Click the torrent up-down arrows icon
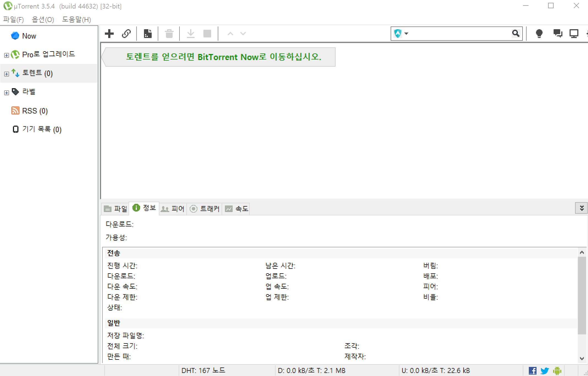Screen dimensions: 588x376 coord(15,73)
